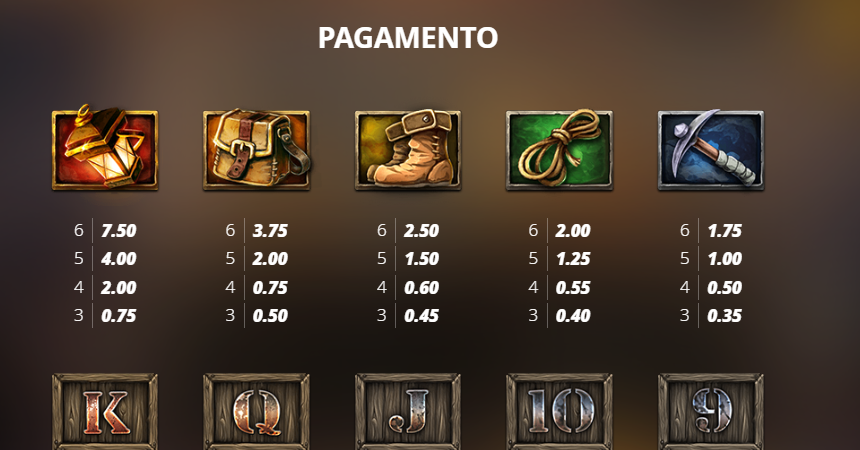Image resolution: width=860 pixels, height=450 pixels.
Task: Select the pickaxe 0.35 payout value
Action: [x=725, y=316]
